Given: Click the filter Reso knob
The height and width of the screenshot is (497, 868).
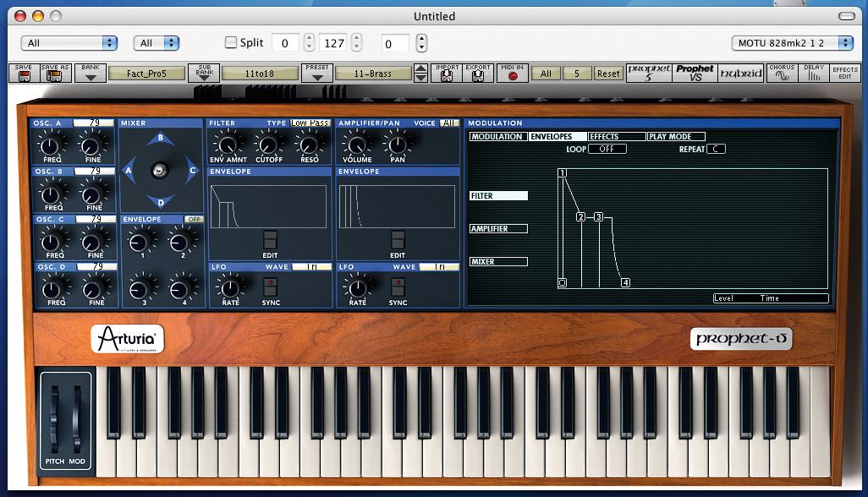Looking at the screenshot, I should point(308,145).
